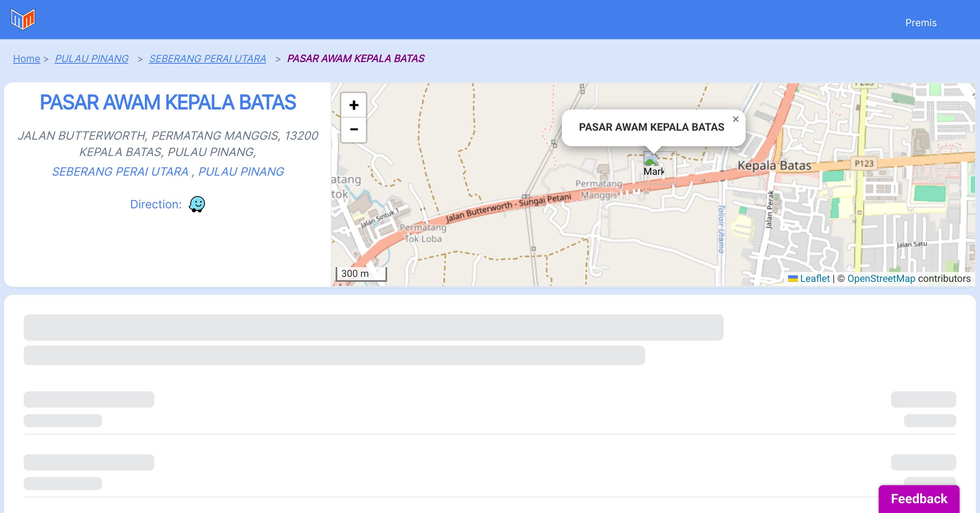This screenshot has height=513, width=980.
Task: Open the Premis menu item
Action: (x=921, y=23)
